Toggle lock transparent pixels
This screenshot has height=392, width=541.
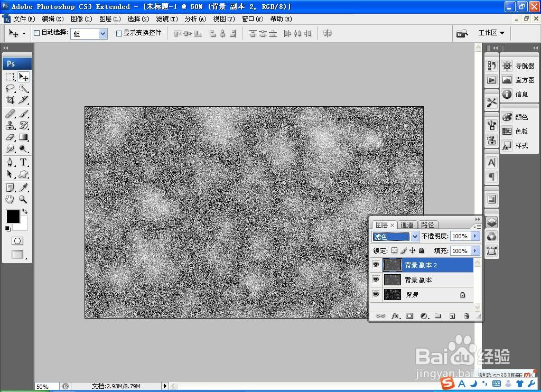point(394,250)
